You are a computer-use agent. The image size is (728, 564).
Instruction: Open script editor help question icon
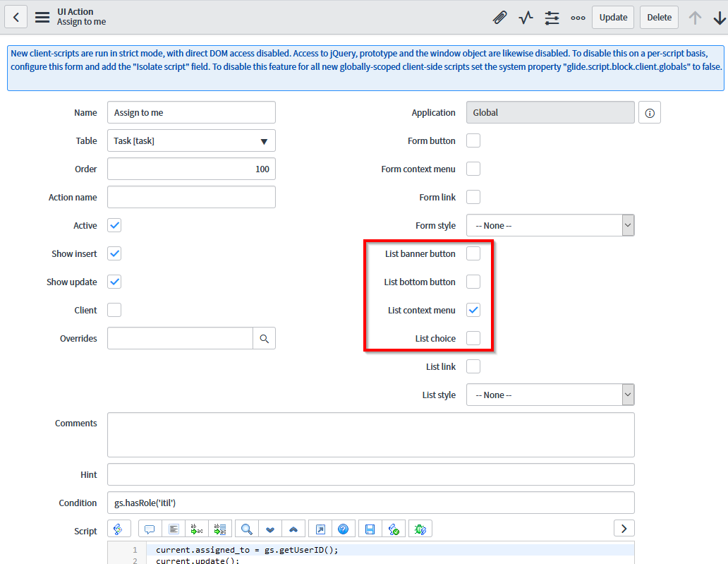(343, 529)
